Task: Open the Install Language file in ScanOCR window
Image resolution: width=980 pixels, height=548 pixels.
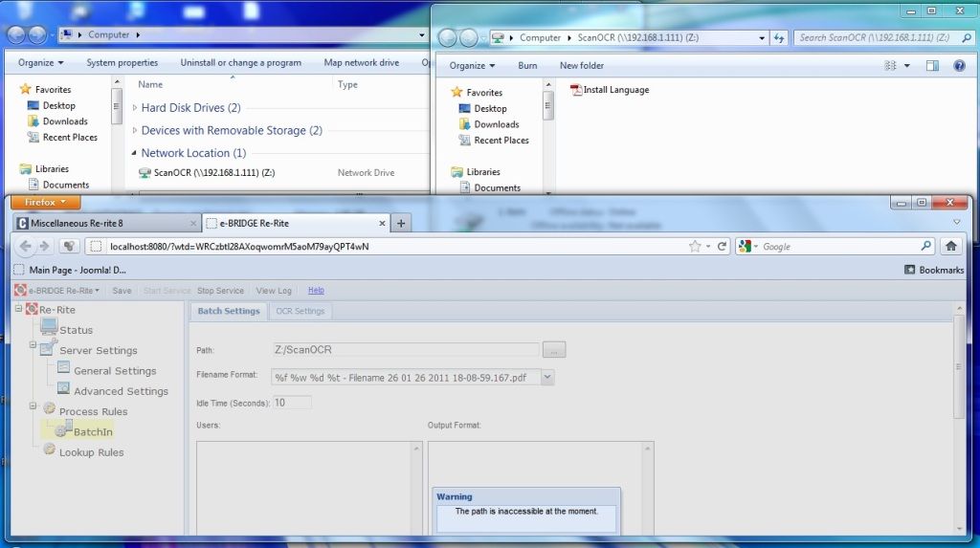Action: pos(610,90)
